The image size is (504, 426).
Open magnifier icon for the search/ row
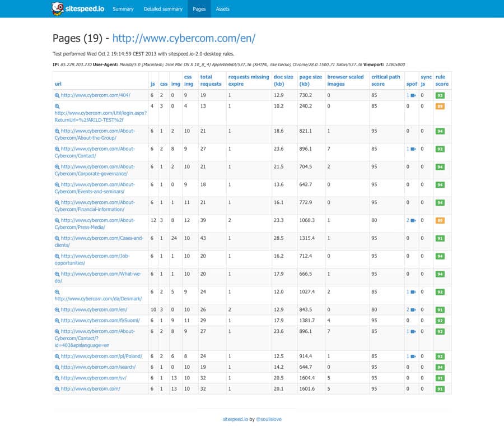pyautogui.click(x=57, y=367)
